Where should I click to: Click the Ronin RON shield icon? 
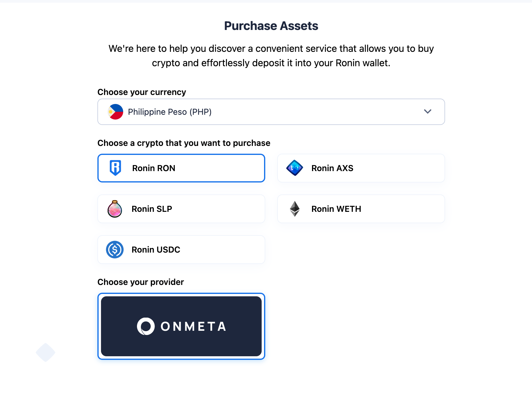tap(116, 168)
